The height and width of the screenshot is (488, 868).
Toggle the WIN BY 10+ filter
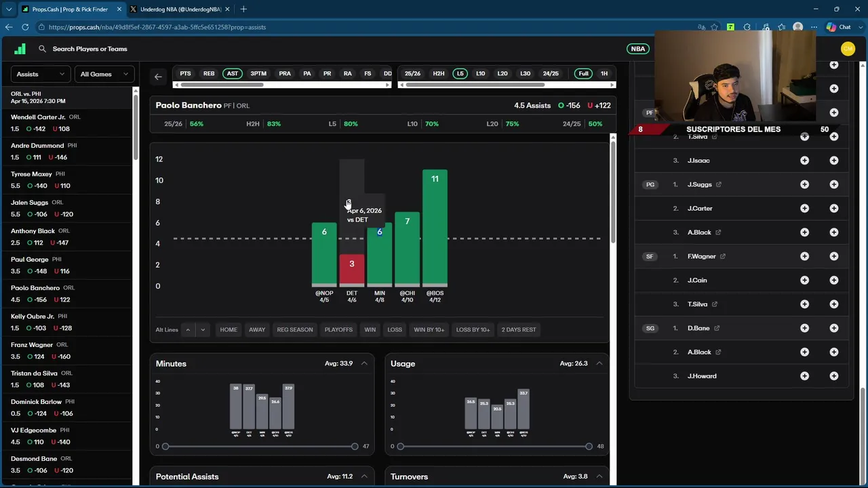(x=429, y=329)
